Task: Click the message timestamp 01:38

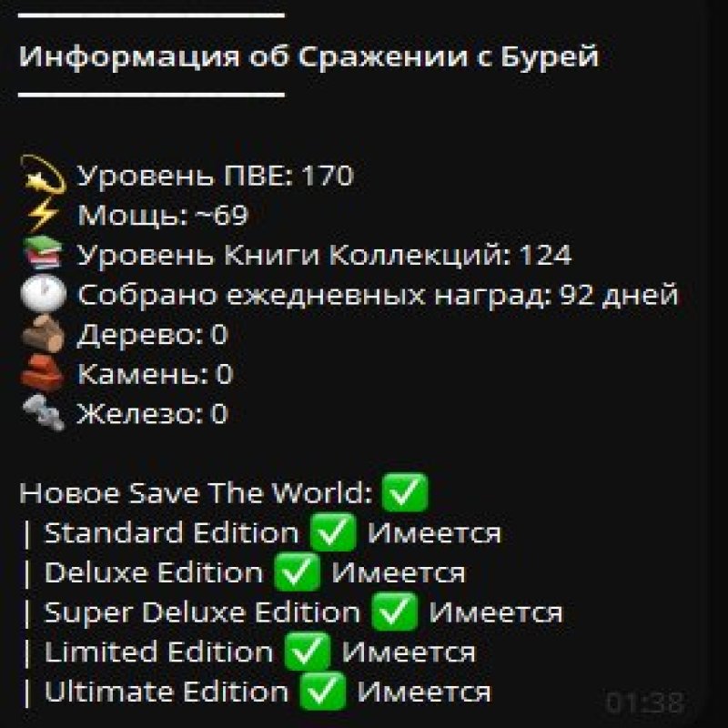Action: (645, 703)
